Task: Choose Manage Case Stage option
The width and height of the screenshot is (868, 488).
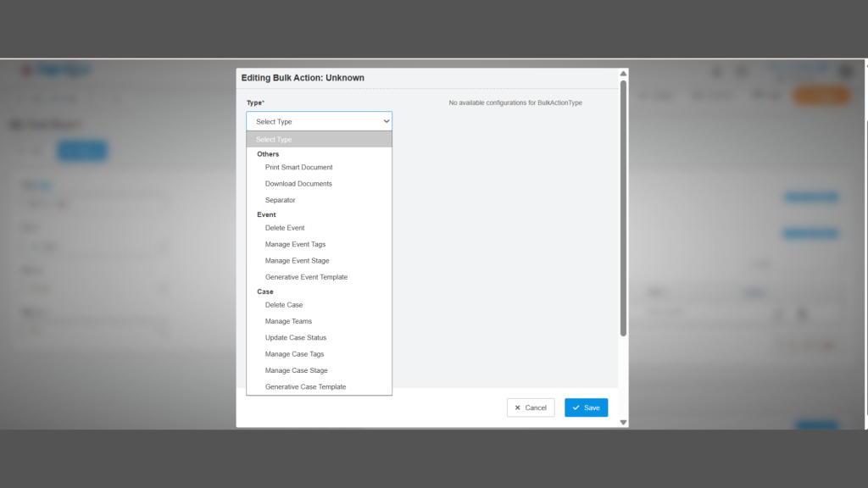Action: (296, 371)
